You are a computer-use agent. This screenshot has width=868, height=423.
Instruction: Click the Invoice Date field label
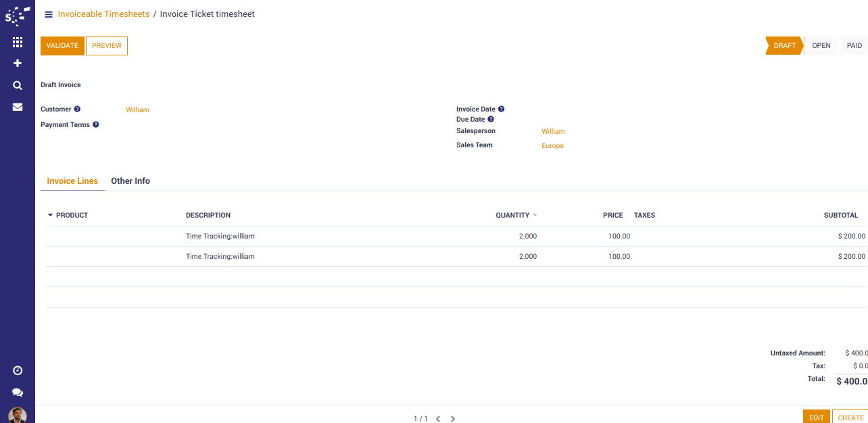pyautogui.click(x=476, y=109)
